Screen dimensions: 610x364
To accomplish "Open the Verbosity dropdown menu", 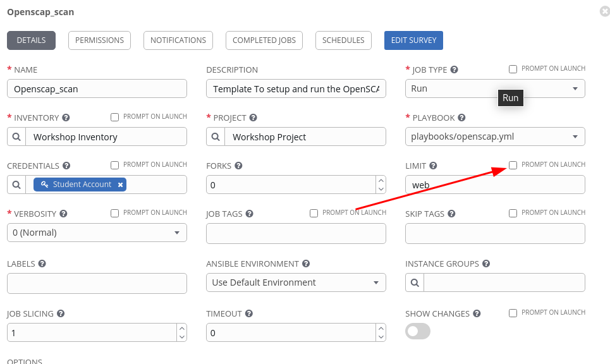I will pos(97,233).
